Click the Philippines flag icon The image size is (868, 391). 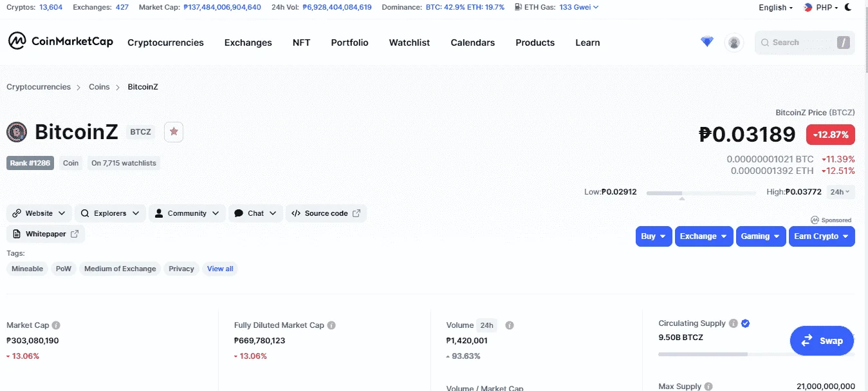click(x=808, y=7)
